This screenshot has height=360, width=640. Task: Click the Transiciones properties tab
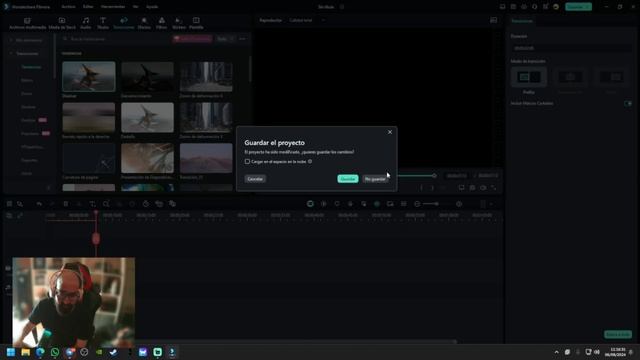click(522, 21)
